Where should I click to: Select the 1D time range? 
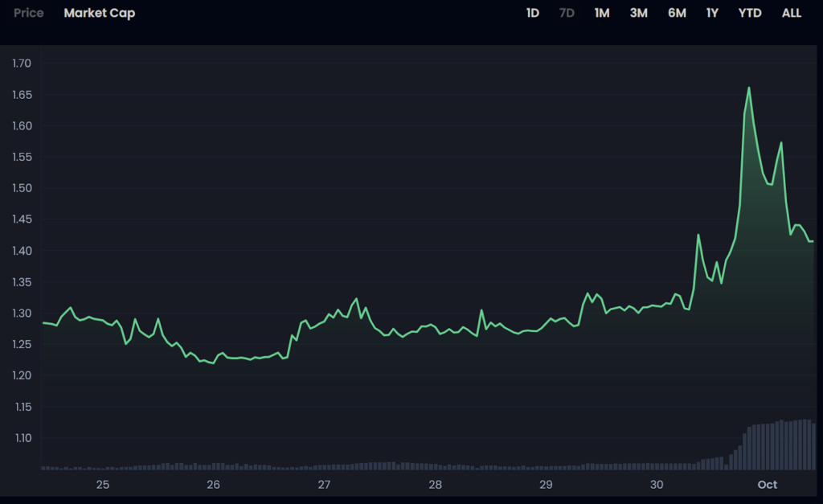click(532, 14)
